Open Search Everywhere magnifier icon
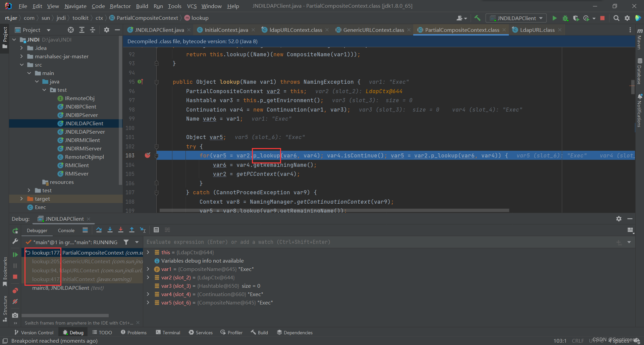644x345 pixels. point(616,18)
